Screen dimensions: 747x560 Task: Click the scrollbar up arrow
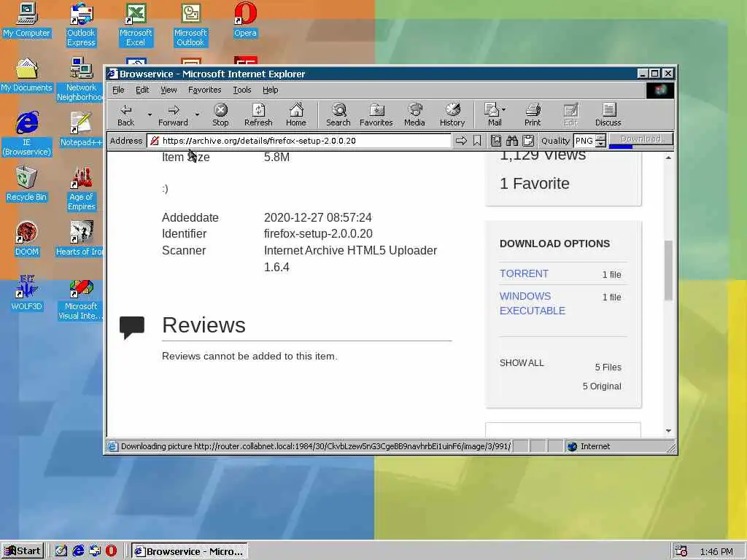point(668,157)
